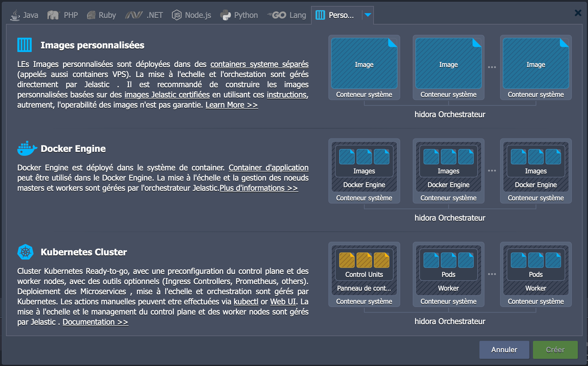The width and height of the screenshot is (588, 366).
Task: Open the Web UI link
Action: tap(283, 302)
